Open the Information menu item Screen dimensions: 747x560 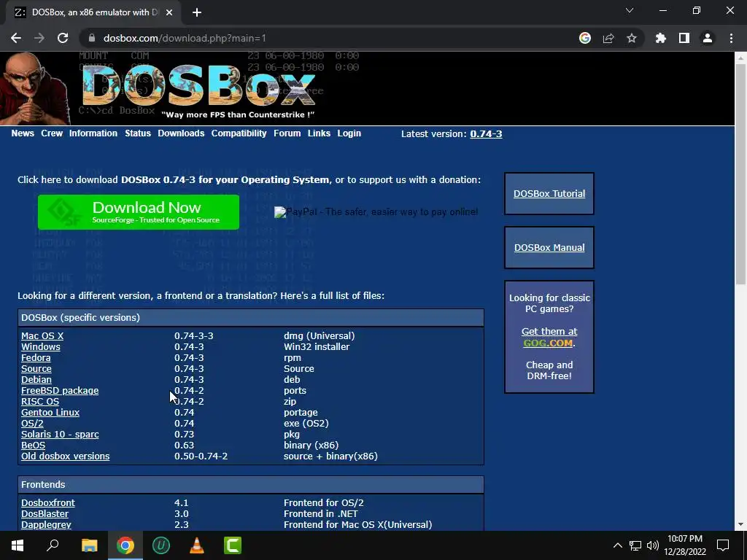pyautogui.click(x=93, y=133)
